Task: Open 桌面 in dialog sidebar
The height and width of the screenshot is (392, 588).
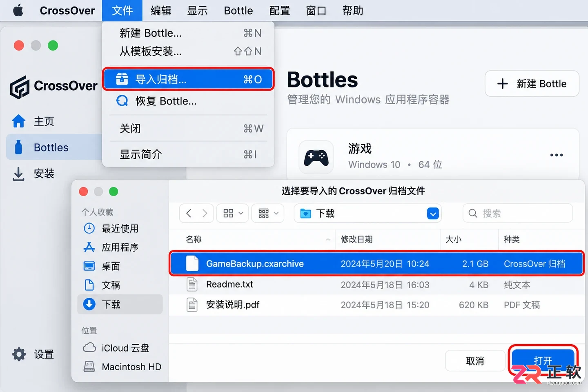Action: click(120, 266)
